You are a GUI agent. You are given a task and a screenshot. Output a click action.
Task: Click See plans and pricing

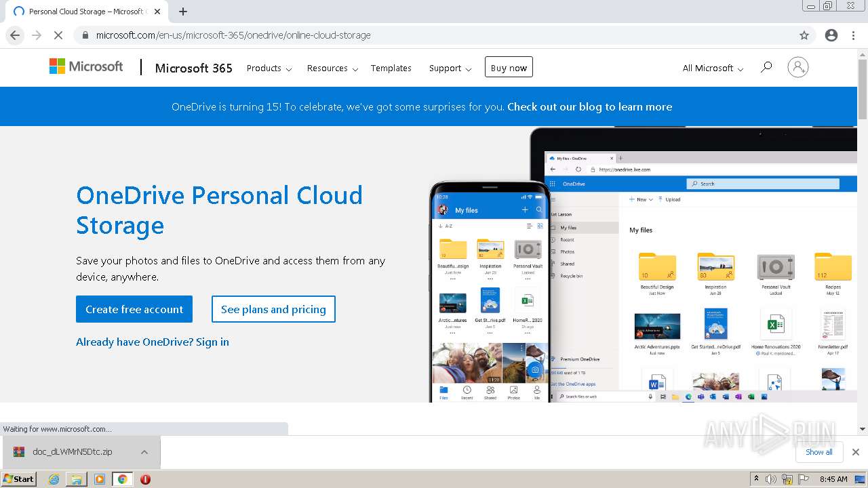click(273, 309)
